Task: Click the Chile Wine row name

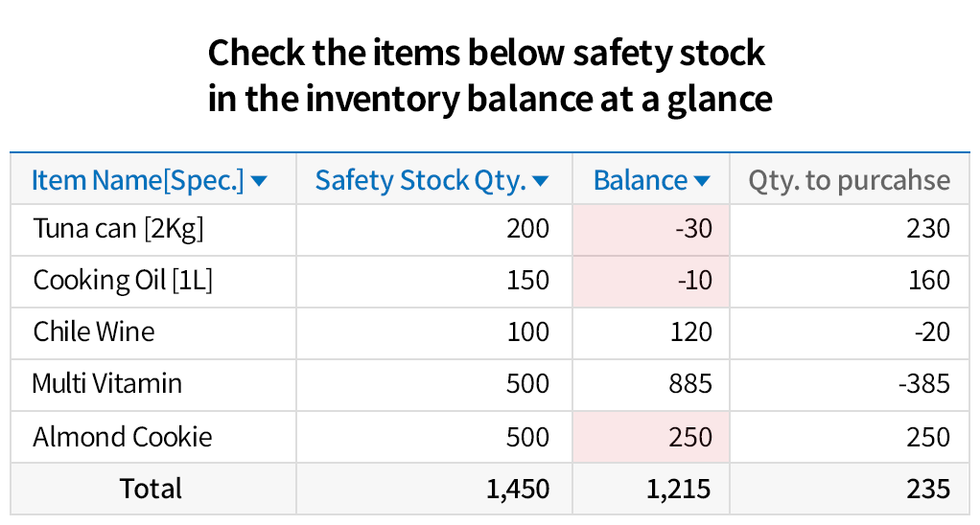Action: [x=94, y=332]
